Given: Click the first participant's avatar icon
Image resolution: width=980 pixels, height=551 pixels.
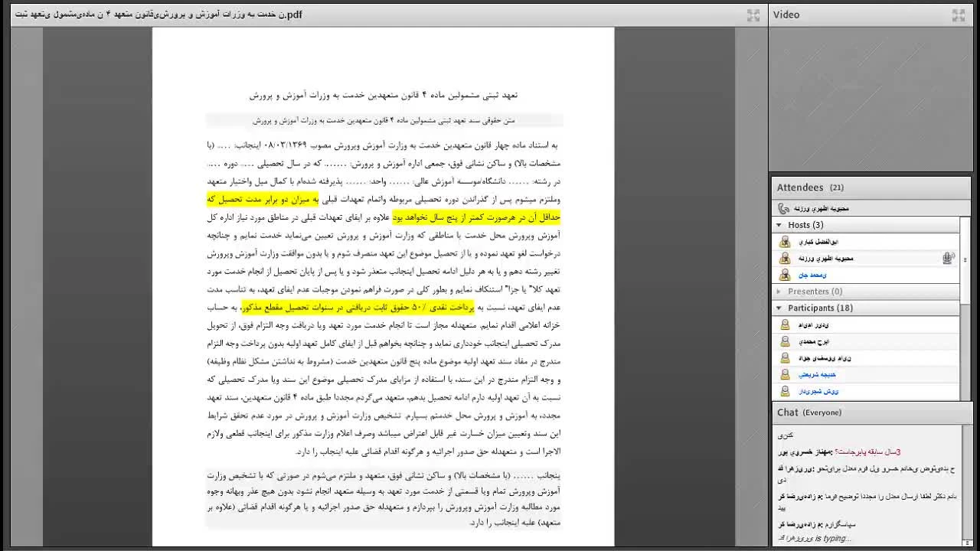Looking at the screenshot, I should click(x=784, y=324).
